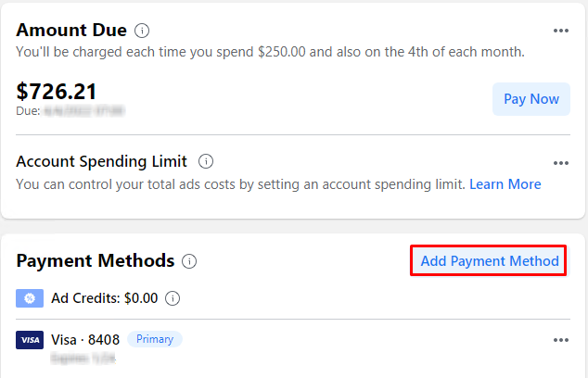
Task: Click info icon next to Account Spending Limit
Action: click(x=206, y=161)
